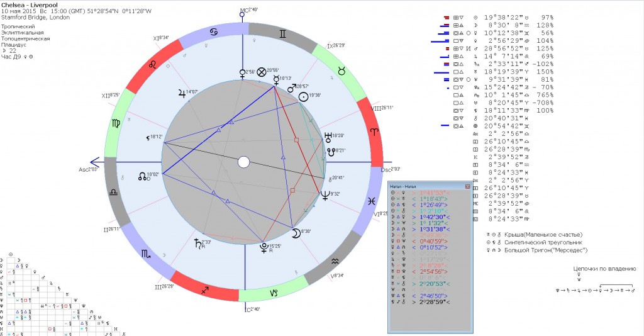Click the Moon glyph at 8°30' in chart
The width and height of the screenshot is (644, 336).
296,233
